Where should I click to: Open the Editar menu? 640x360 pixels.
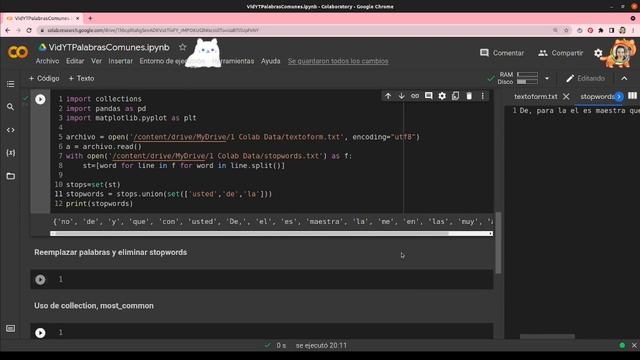pos(75,61)
